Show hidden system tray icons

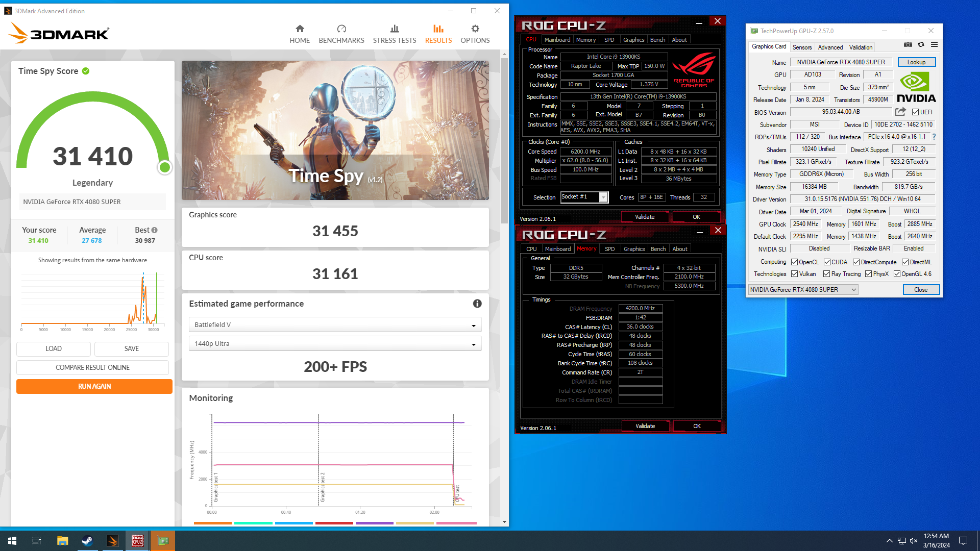pyautogui.click(x=889, y=541)
